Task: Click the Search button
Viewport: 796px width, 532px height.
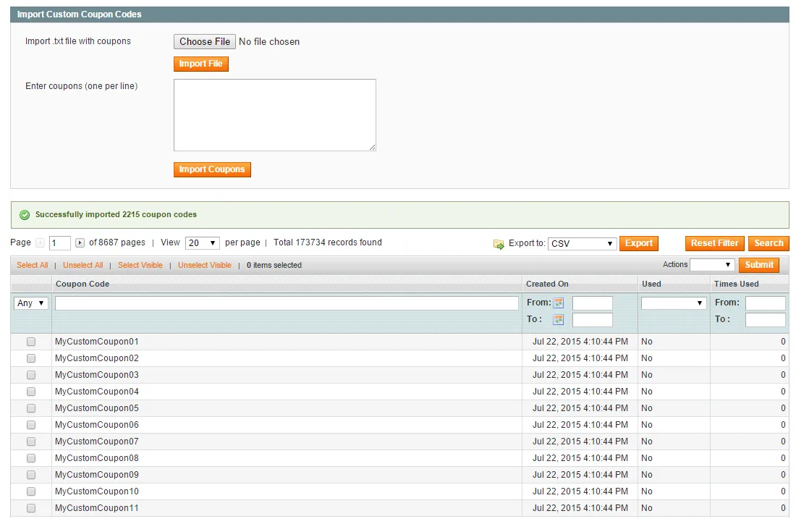Action: coord(769,244)
